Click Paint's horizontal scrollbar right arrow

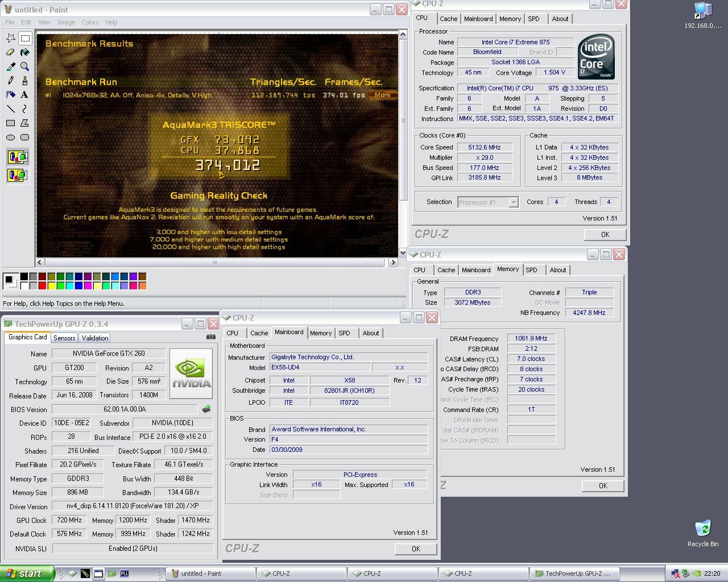click(393, 263)
